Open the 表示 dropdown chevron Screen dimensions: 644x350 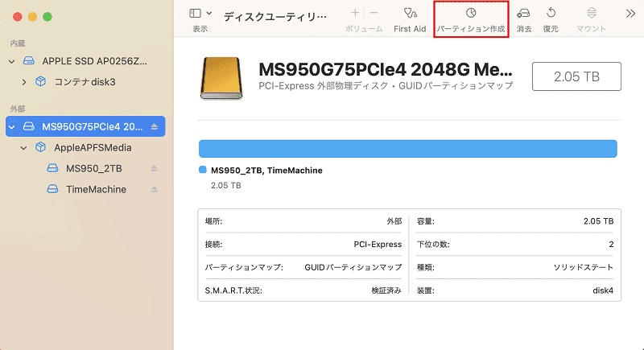tap(209, 13)
